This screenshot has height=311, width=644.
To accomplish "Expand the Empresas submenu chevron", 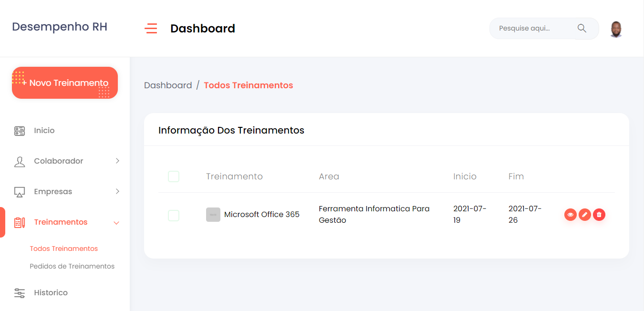I will pyautogui.click(x=117, y=192).
